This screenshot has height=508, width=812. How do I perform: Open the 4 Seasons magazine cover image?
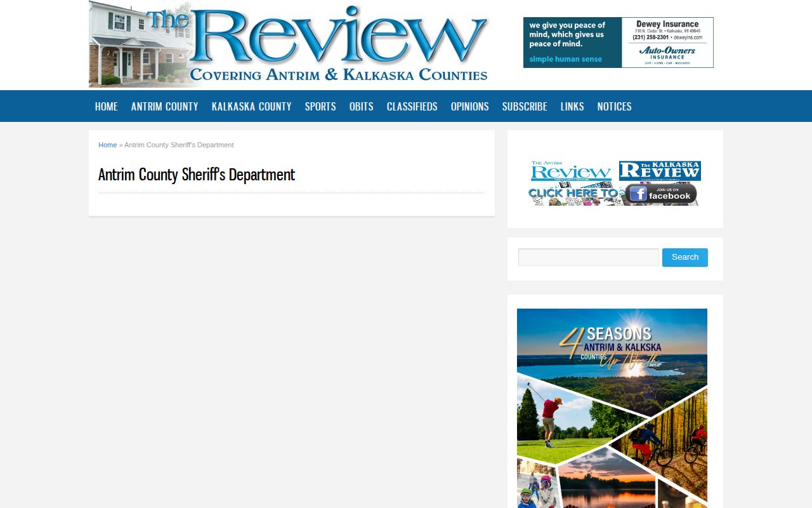tap(612, 408)
